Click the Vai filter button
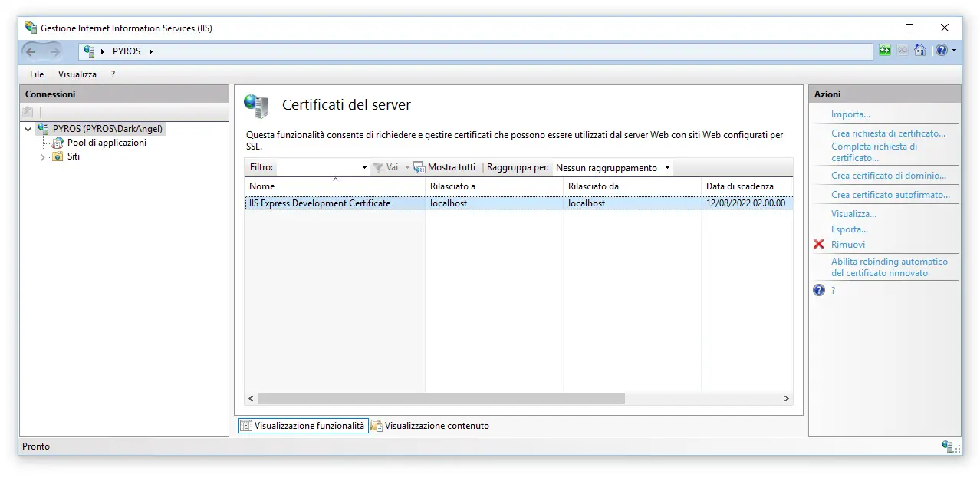Screen dimensions: 980x481 point(386,167)
